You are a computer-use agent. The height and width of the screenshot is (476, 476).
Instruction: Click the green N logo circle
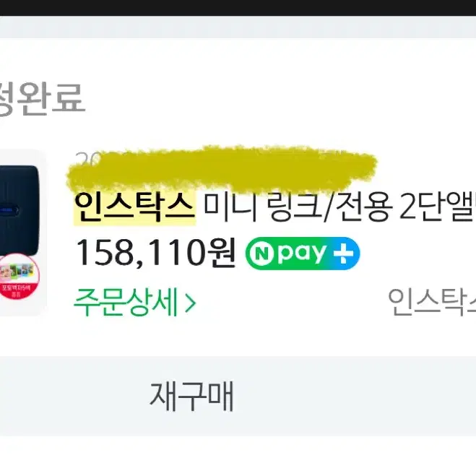point(262,254)
